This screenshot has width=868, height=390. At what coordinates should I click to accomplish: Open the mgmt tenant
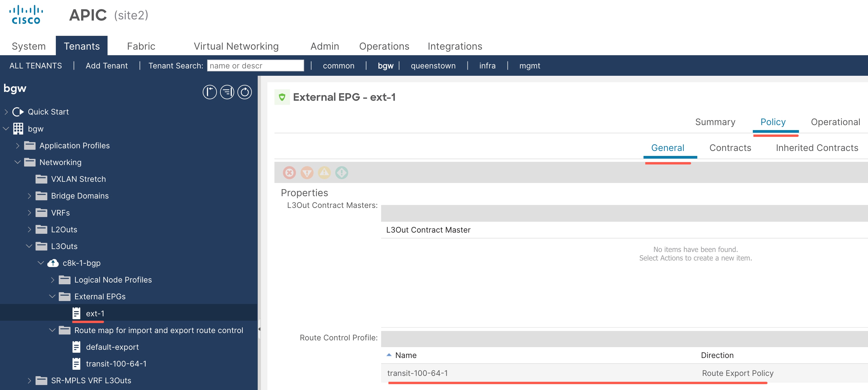tap(529, 66)
